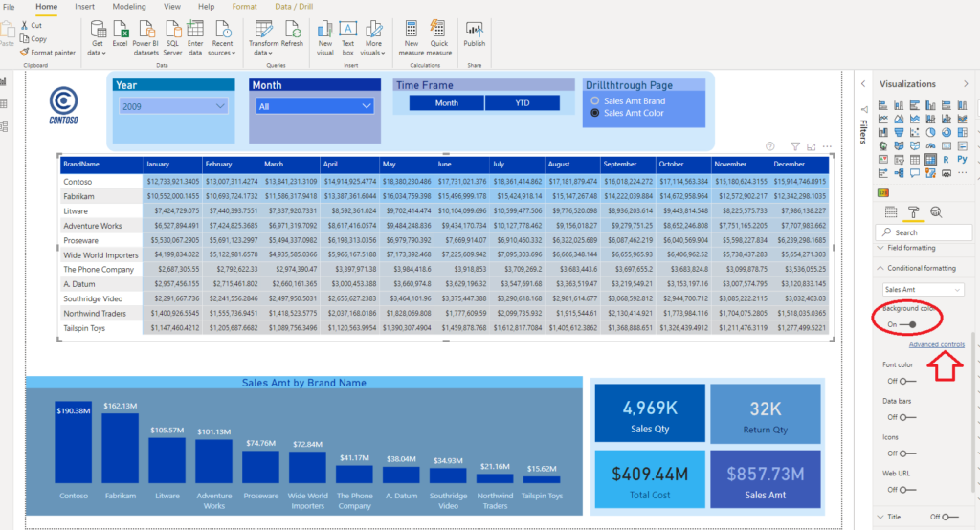Viewport: 980px width, 530px height.
Task: Open the Data / Drill ribbon tab
Action: coord(294,7)
